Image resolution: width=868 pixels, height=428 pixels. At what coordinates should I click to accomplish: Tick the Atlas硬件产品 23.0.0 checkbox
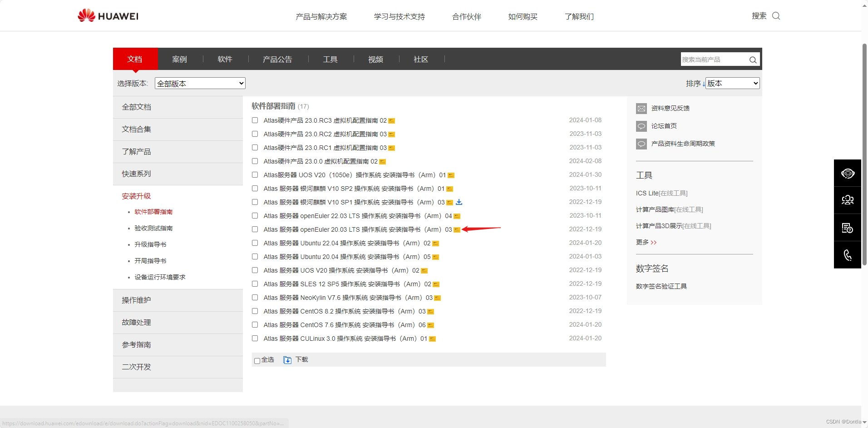point(255,161)
